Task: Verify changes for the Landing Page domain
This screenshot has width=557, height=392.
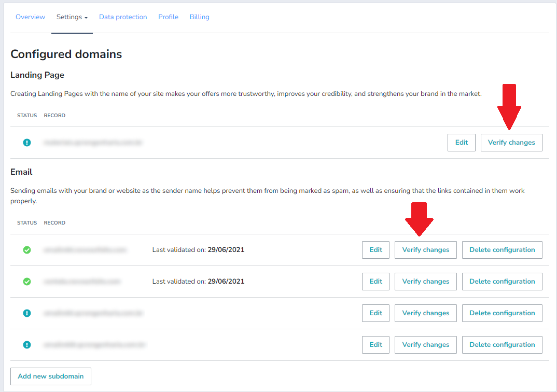Action: [511, 143]
